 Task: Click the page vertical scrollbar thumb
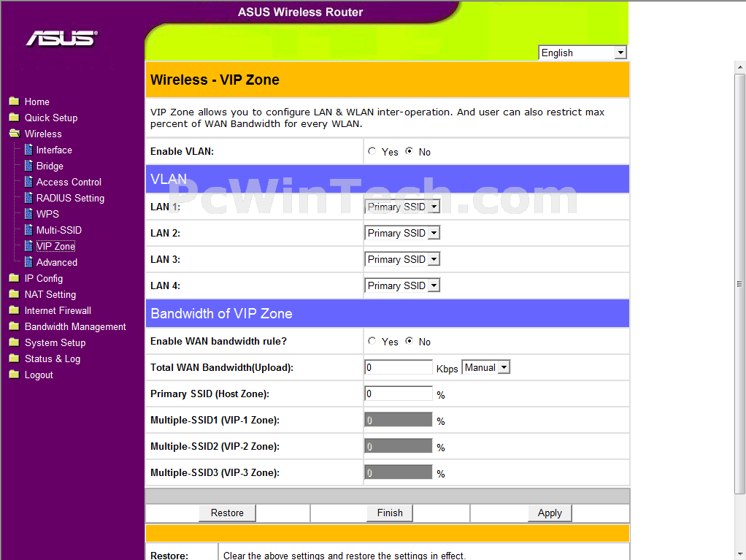click(x=740, y=284)
